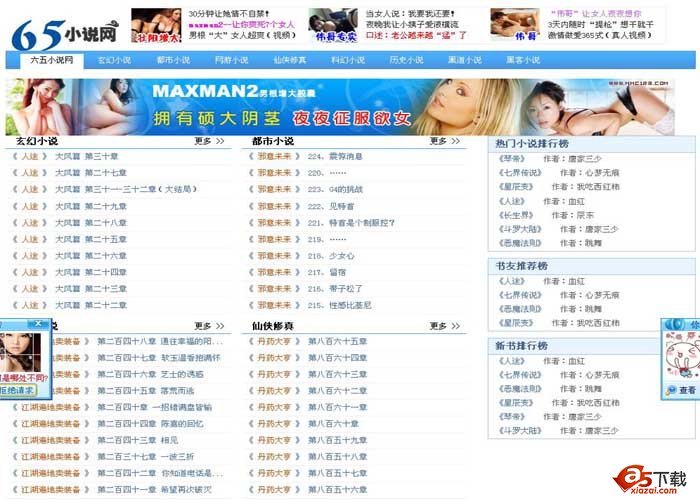Viewport: 700px width, 500px height.
Task: Switch to the 玄幻小说 navigation tab
Action: 114,60
